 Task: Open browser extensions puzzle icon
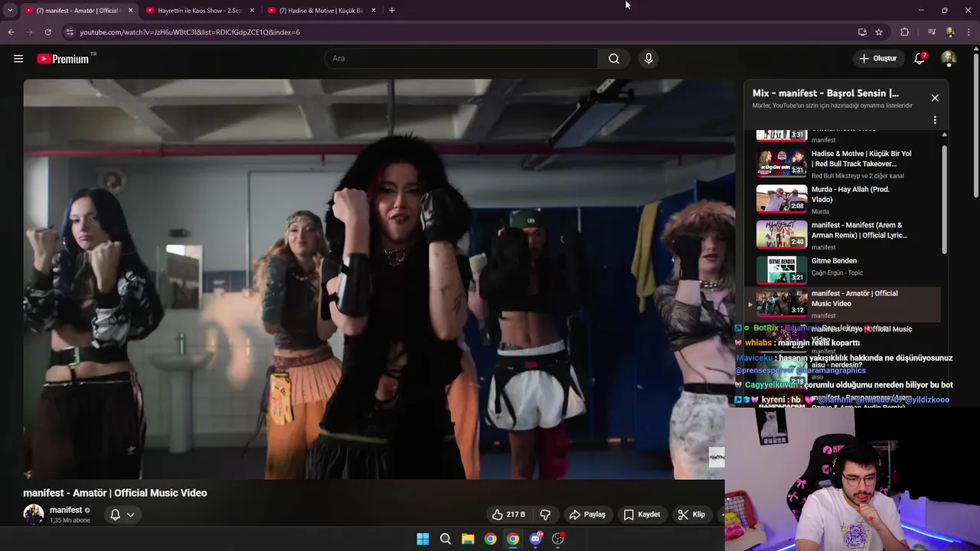coord(905,32)
